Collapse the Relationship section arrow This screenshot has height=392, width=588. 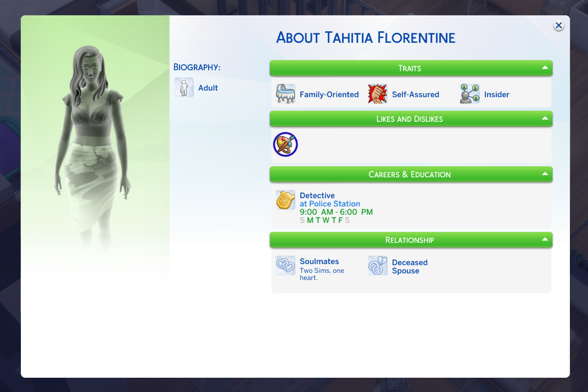point(545,240)
